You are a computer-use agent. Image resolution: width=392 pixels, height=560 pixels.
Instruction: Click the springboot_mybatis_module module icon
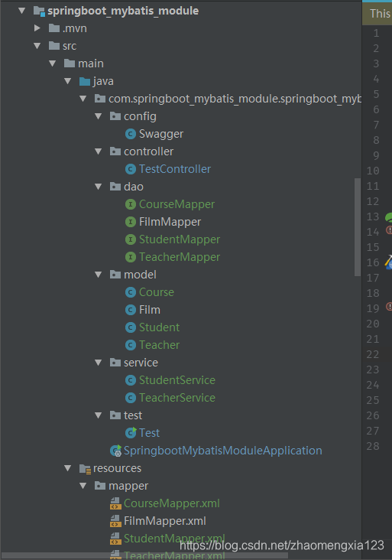coord(39,11)
